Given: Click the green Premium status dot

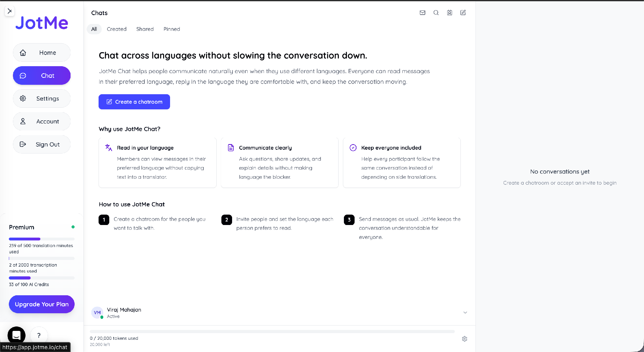Looking at the screenshot, I should click(x=73, y=227).
